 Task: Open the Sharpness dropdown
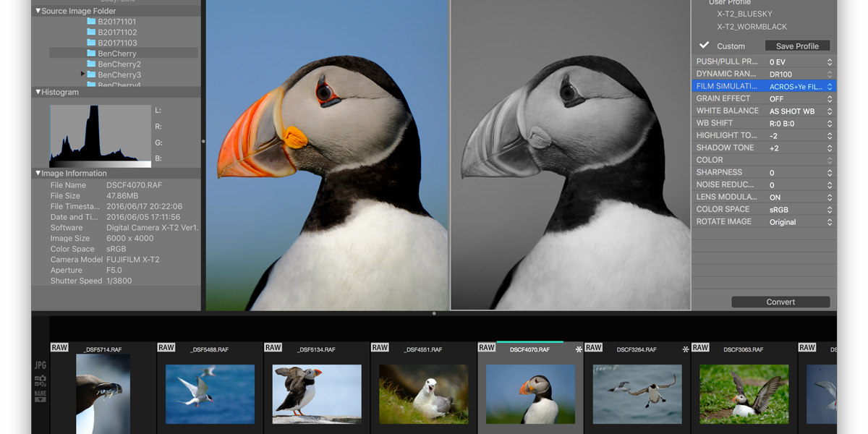[x=800, y=172]
